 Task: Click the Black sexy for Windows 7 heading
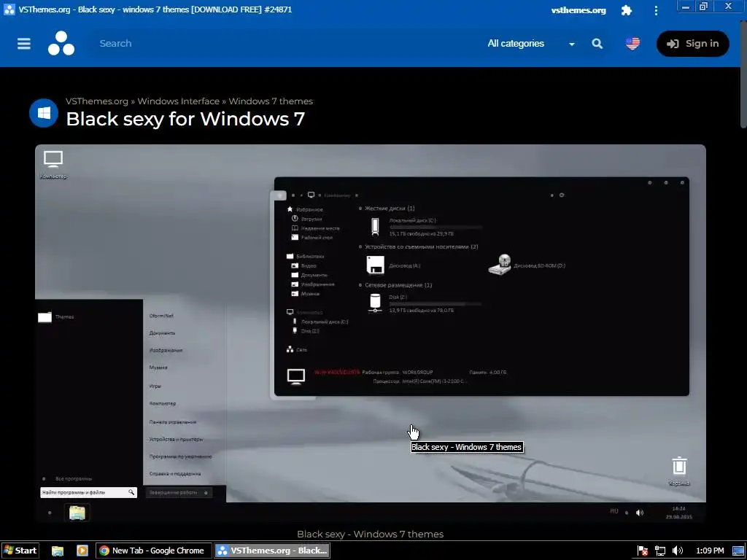pos(185,119)
